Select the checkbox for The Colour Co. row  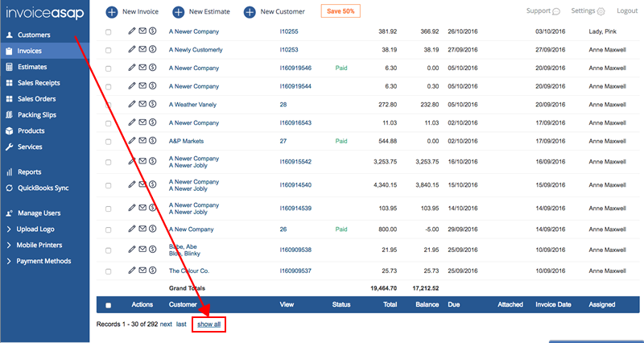(x=109, y=270)
